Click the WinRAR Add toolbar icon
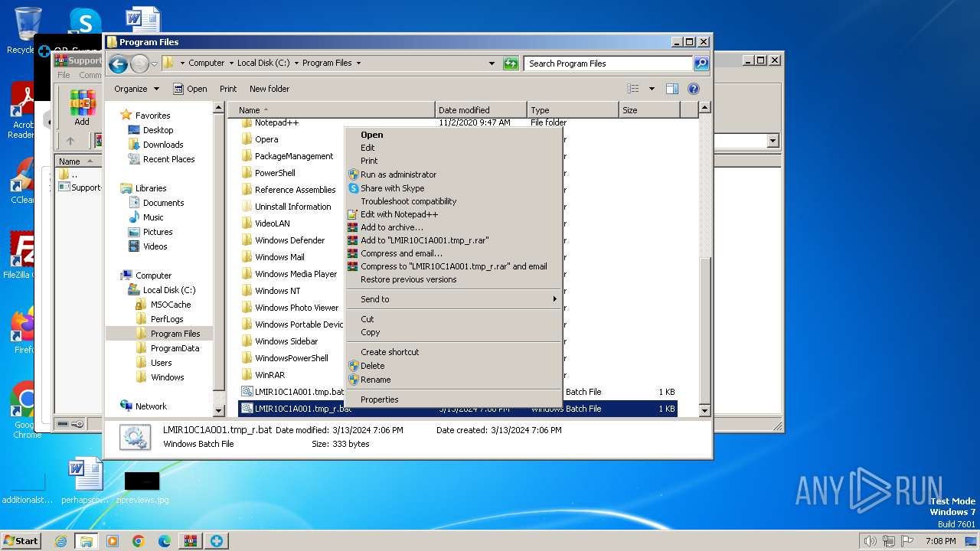The height and width of the screenshot is (551, 980). coord(82,106)
